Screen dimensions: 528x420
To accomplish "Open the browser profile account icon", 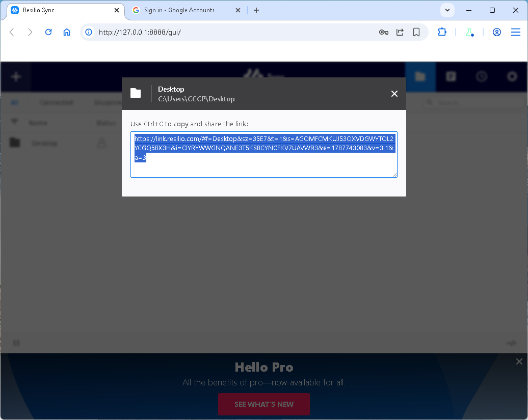I will [x=497, y=32].
